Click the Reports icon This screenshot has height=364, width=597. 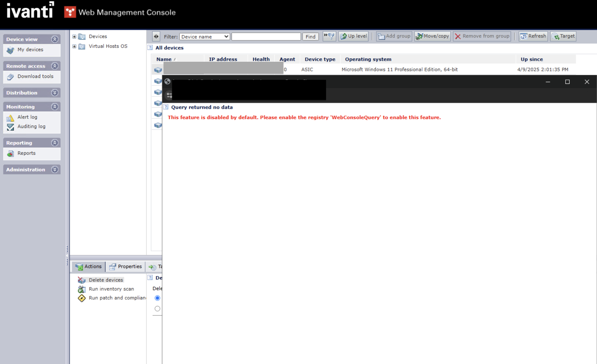(x=10, y=154)
